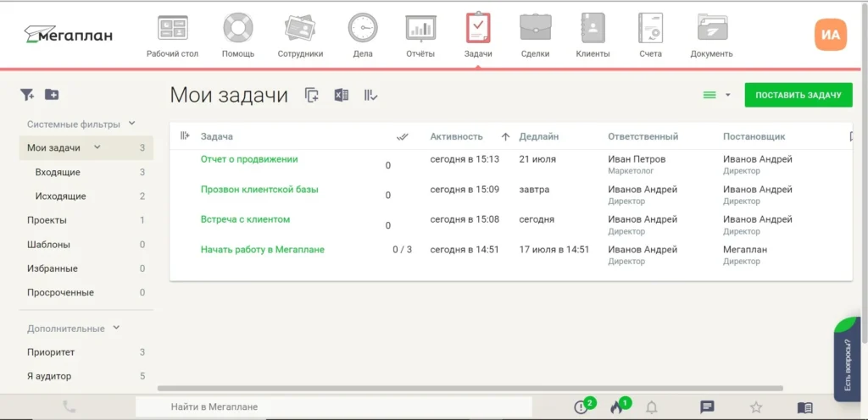Open the Документы folder icon

[x=712, y=27]
